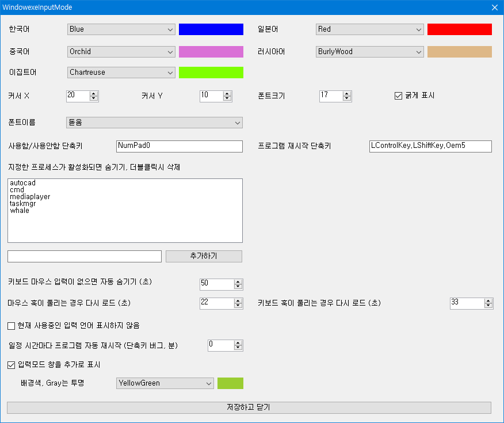This screenshot has width=504, height=423.
Task: Close the WindowexeInputMode window
Action: coord(495,7)
